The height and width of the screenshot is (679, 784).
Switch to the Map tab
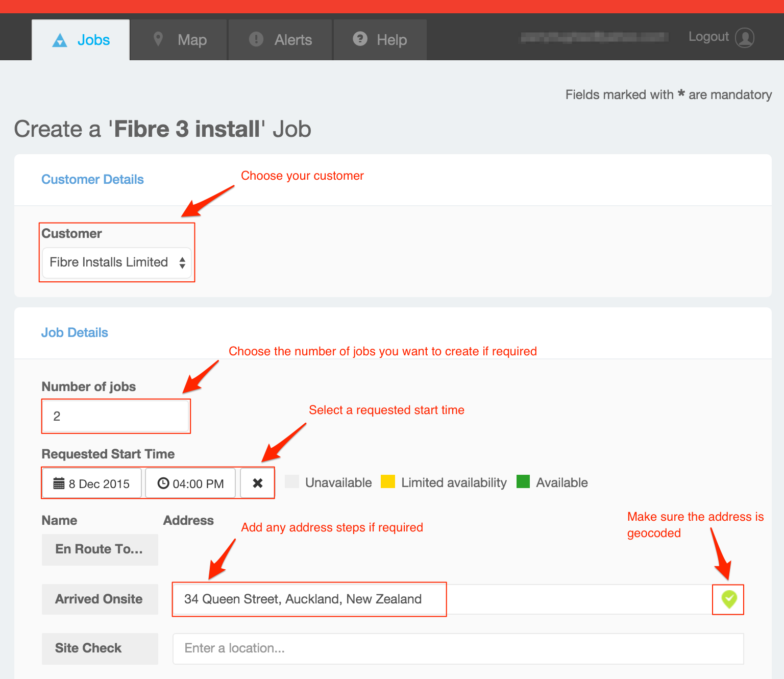tap(178, 40)
